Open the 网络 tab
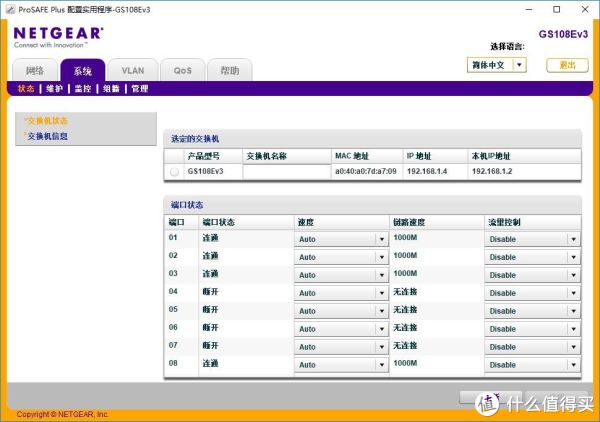 coord(35,70)
